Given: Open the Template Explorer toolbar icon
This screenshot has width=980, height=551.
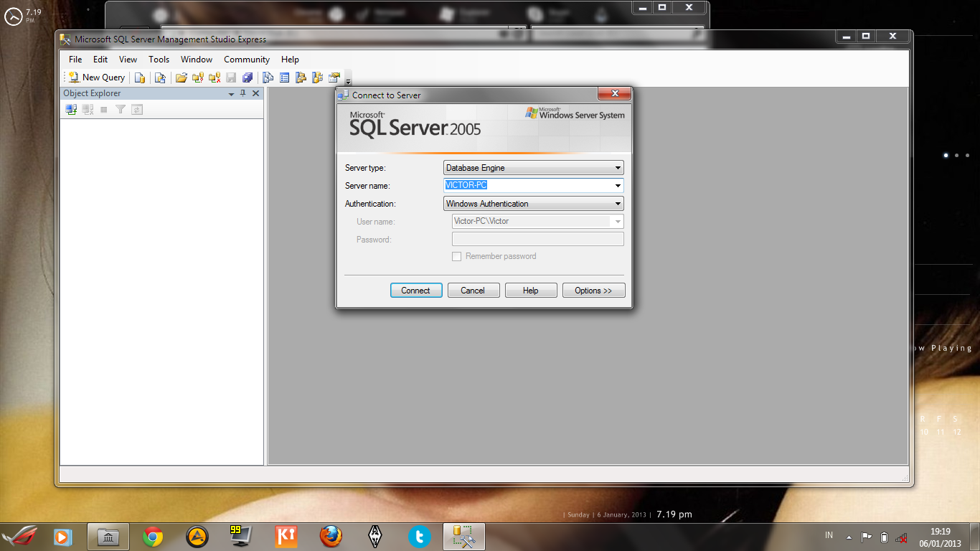Looking at the screenshot, I should click(319, 77).
